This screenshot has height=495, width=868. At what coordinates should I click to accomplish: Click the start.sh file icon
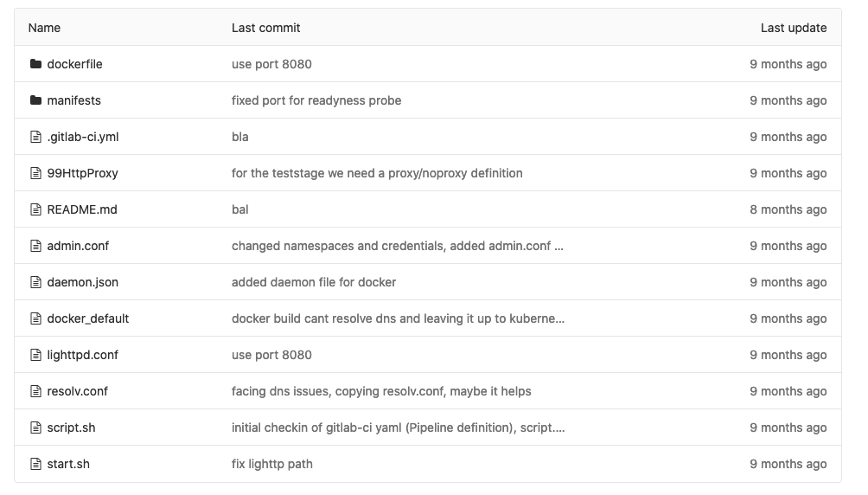click(35, 464)
